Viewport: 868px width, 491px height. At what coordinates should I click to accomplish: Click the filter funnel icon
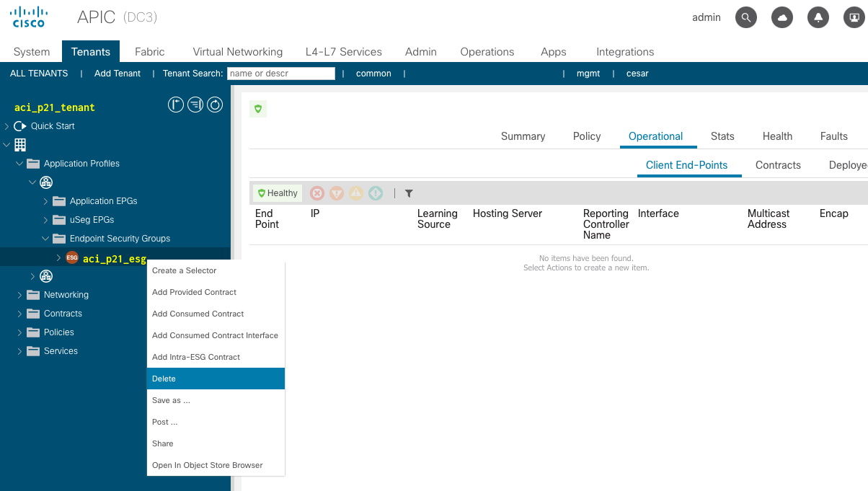[409, 193]
